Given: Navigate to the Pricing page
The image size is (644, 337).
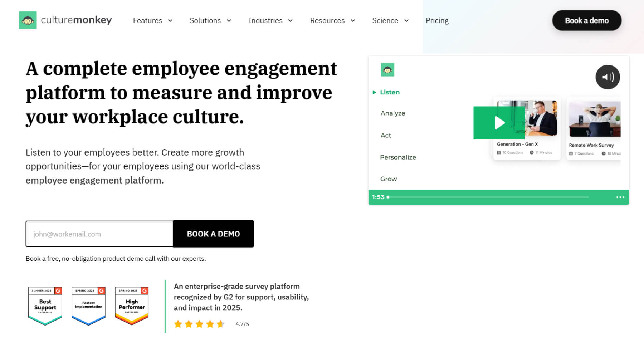Looking at the screenshot, I should tap(437, 20).
